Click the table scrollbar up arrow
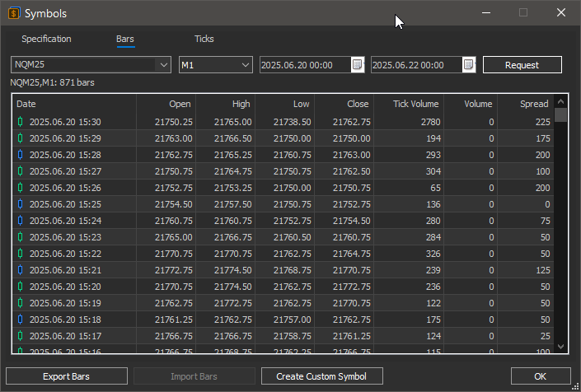The width and height of the screenshot is (581, 392). point(560,101)
